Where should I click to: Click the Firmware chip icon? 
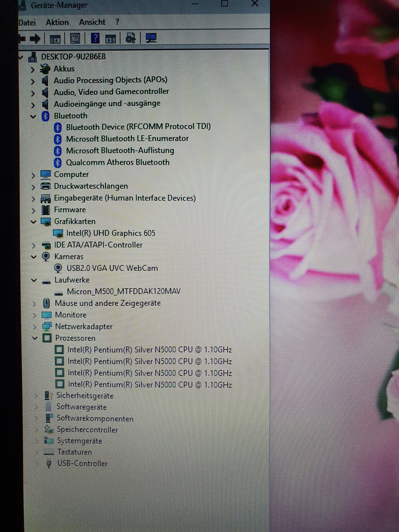pos(46,210)
